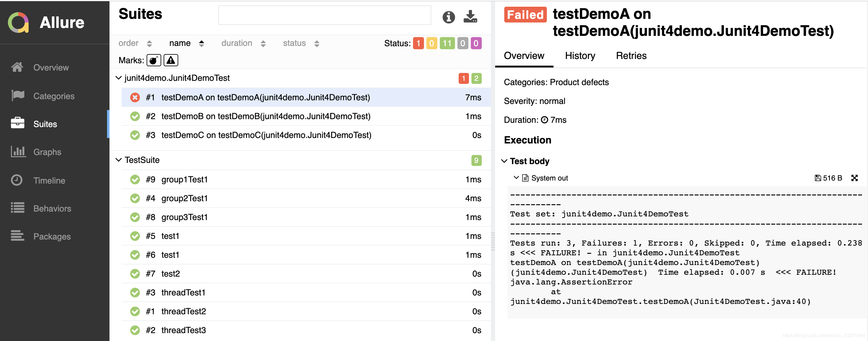Open Timeline clock icon in sidebar
868x341 pixels.
point(17,180)
